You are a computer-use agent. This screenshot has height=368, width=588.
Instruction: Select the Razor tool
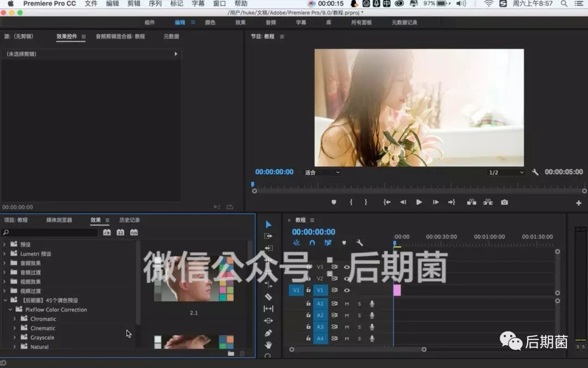point(268,297)
